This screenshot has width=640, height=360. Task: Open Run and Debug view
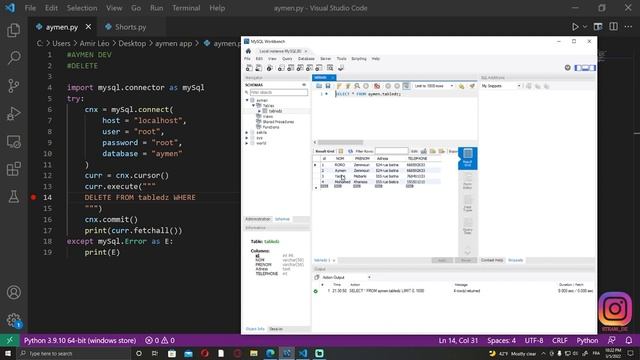click(x=13, y=113)
